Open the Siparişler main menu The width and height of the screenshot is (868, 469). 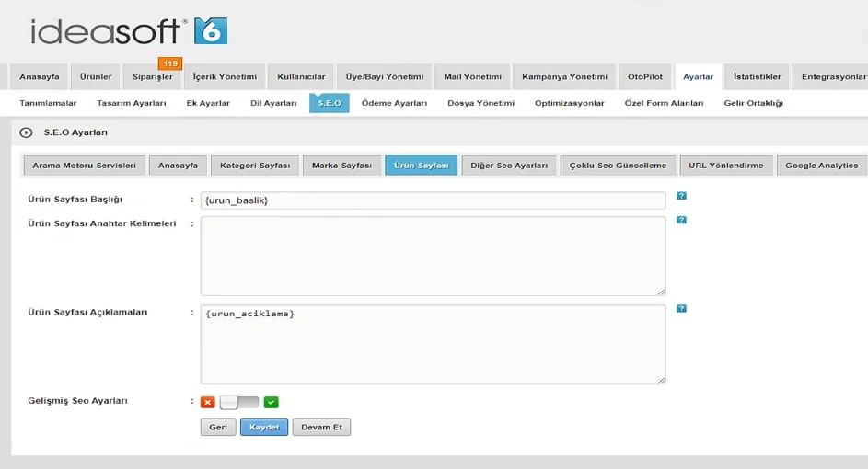pyautogui.click(x=153, y=77)
